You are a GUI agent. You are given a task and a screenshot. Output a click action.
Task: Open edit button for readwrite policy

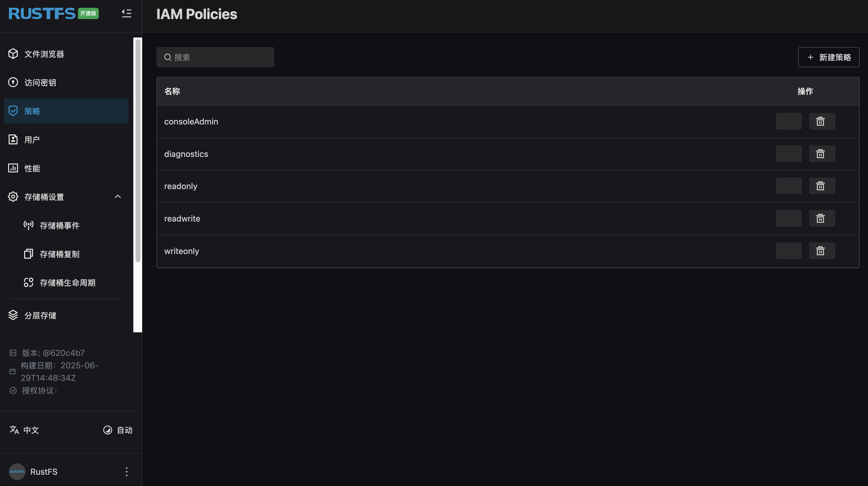pos(789,219)
